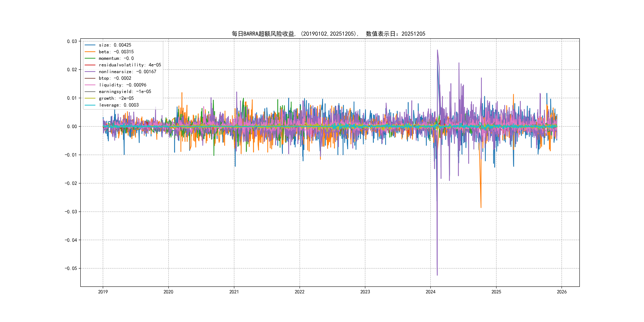Click the 2022 x-axis tick label

click(x=300, y=292)
